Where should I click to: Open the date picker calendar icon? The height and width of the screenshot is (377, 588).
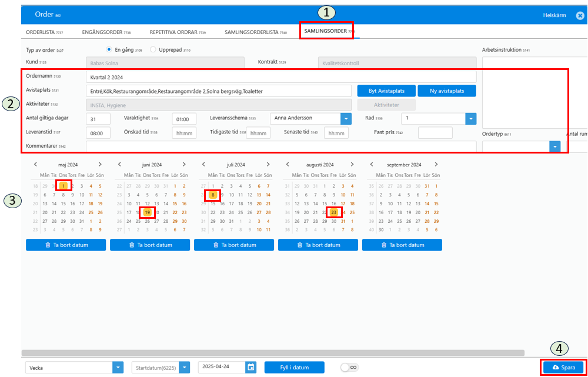(251, 367)
